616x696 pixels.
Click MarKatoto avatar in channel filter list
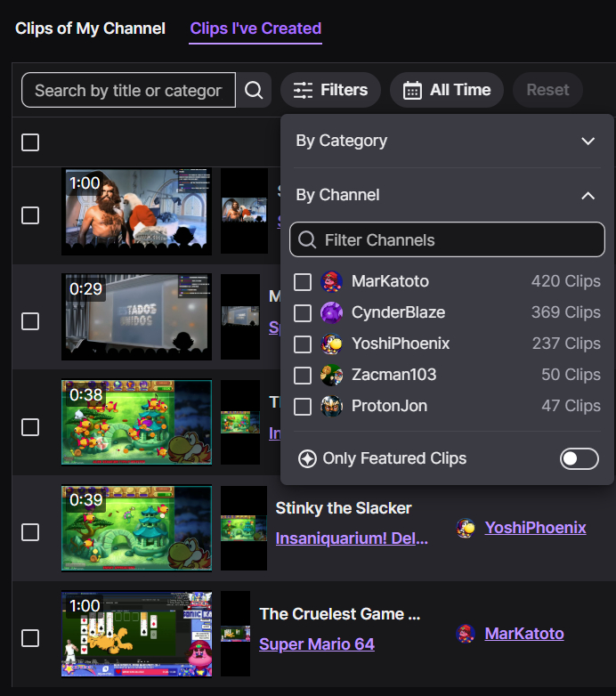[x=331, y=282]
